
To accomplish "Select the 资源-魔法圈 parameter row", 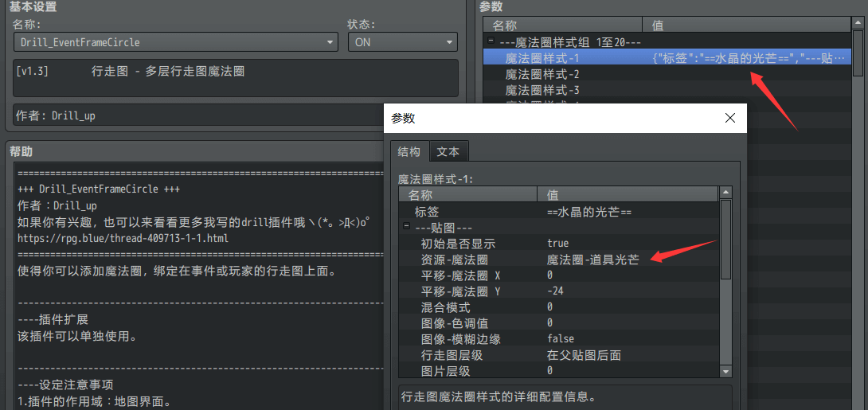I will coord(454,260).
